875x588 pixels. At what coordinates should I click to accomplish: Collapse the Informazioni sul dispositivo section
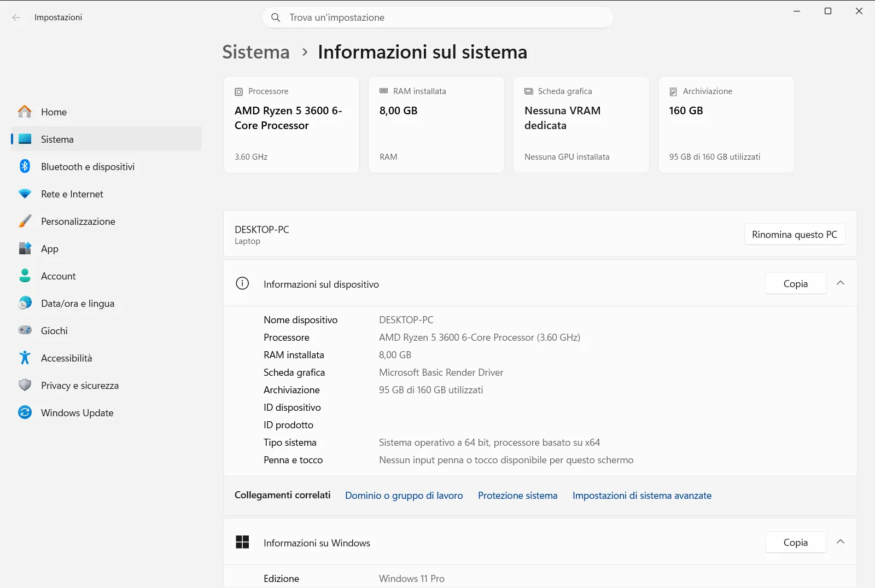tap(841, 283)
